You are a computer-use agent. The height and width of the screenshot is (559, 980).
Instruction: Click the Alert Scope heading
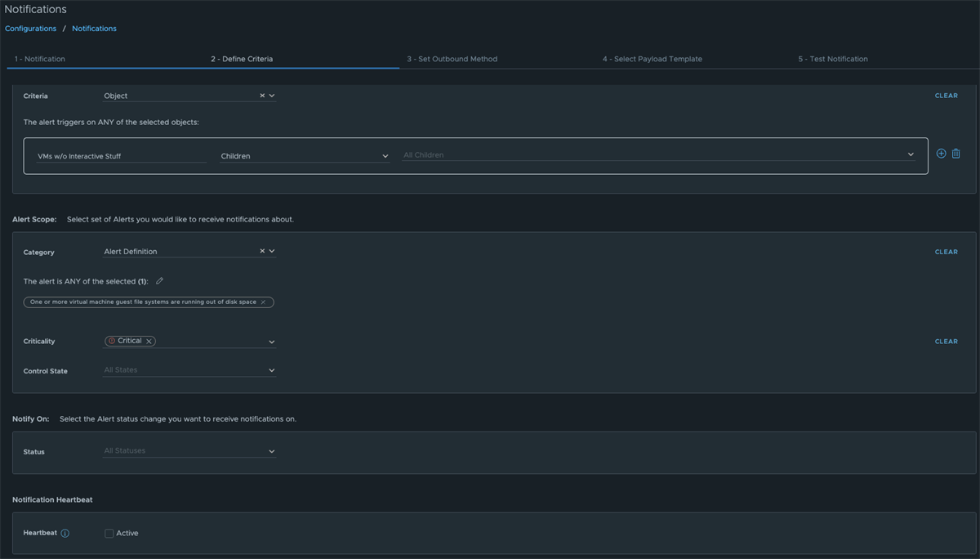(x=34, y=220)
